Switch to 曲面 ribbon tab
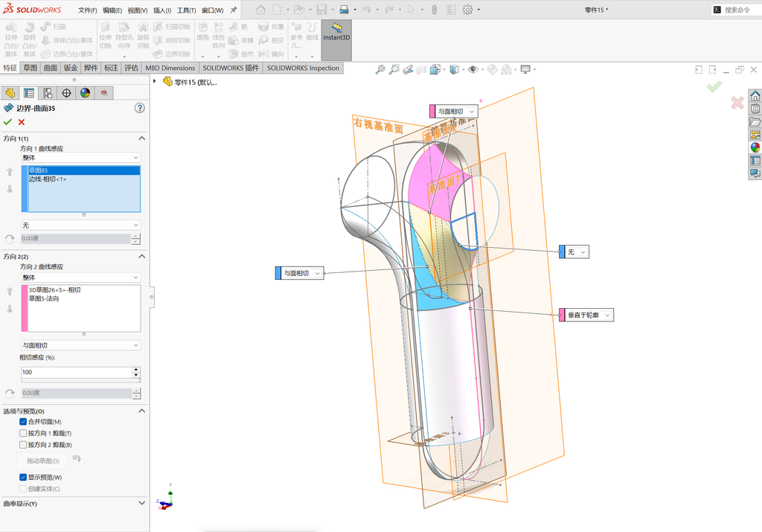 pos(51,68)
